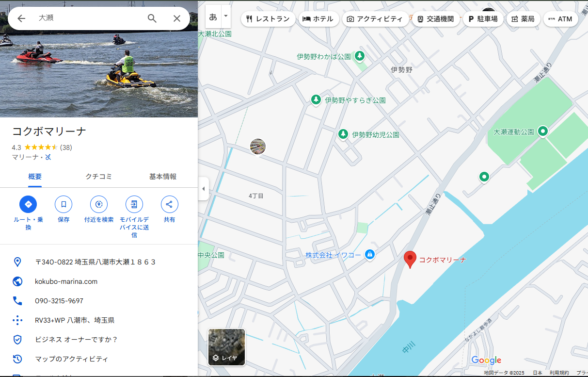Click the 付近を検索 nearby button
Screen dimensions: 588x377
(99, 204)
